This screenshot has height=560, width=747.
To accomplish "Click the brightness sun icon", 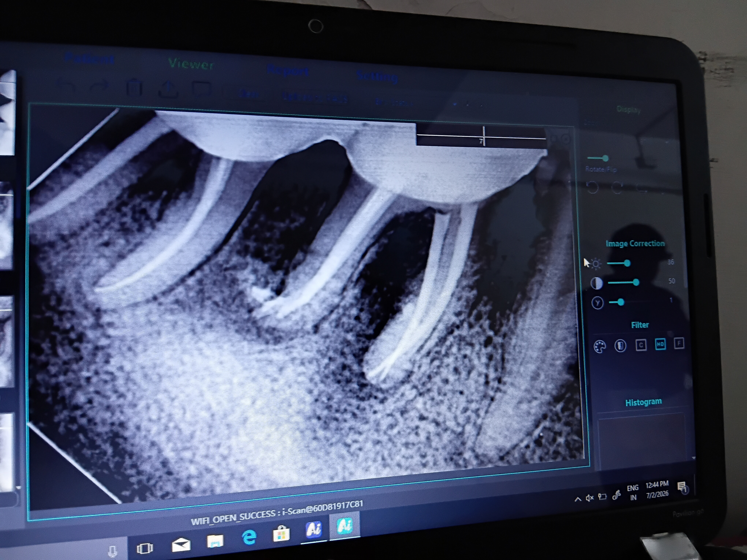I will click(596, 264).
